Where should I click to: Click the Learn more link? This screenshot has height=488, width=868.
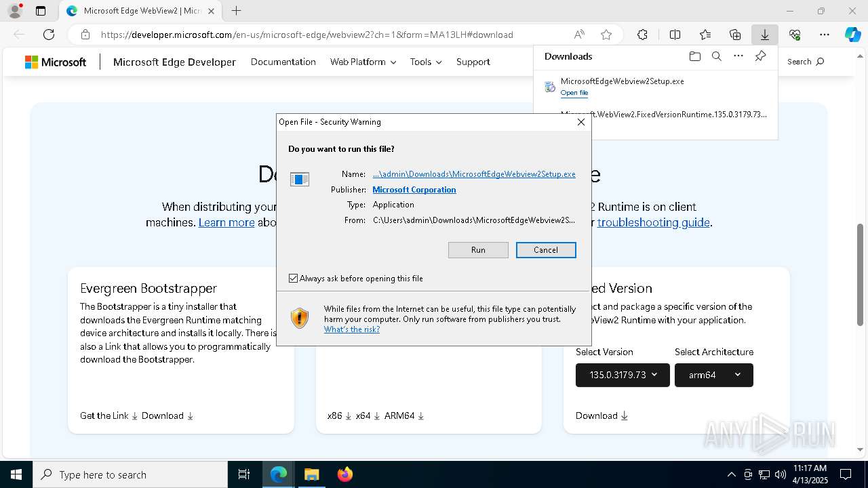click(x=226, y=222)
